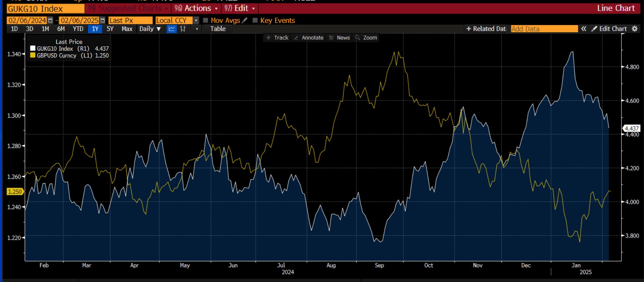Click the Last Price legend header
The image size is (644, 282).
(x=69, y=42)
